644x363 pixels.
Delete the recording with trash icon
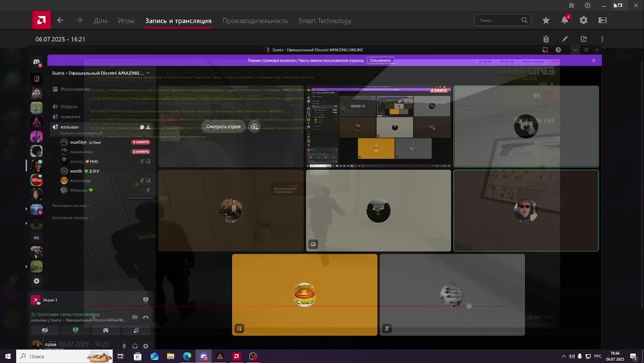(546, 39)
